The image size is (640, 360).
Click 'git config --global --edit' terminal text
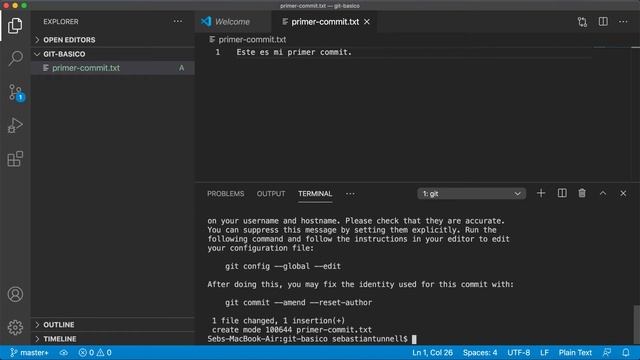(x=283, y=267)
